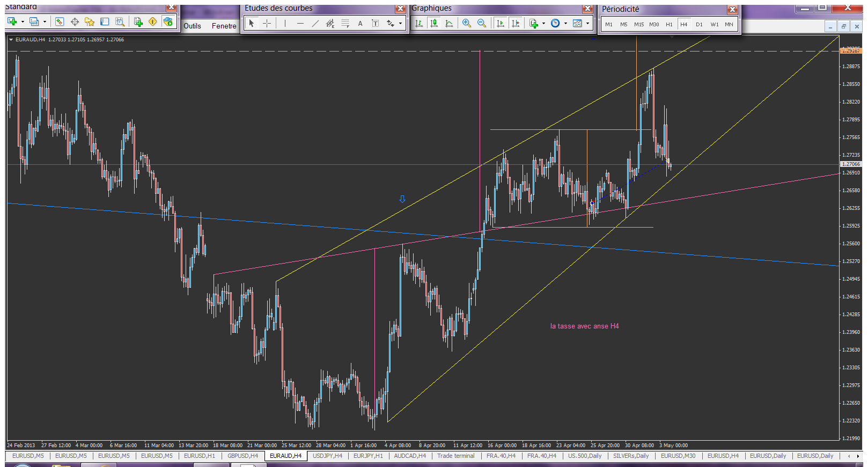Draw a vertical line on chart

coord(285,23)
